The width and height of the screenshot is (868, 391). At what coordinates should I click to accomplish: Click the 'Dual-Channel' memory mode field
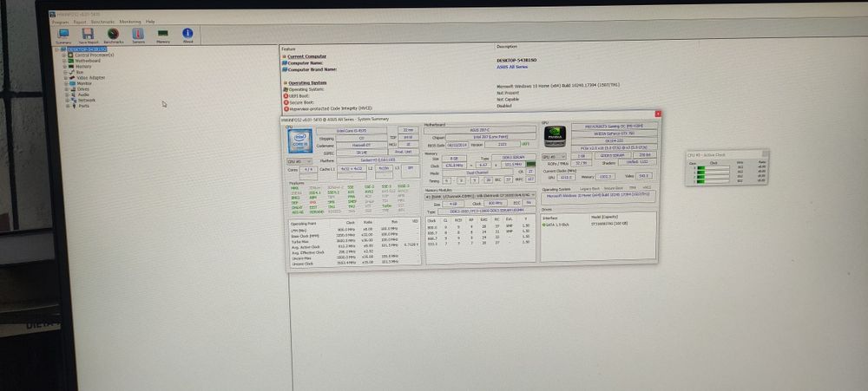click(x=477, y=173)
